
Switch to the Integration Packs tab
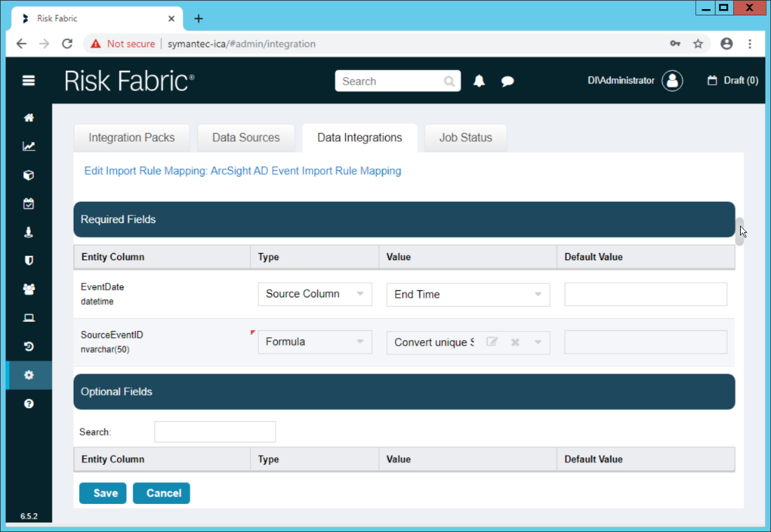point(131,137)
